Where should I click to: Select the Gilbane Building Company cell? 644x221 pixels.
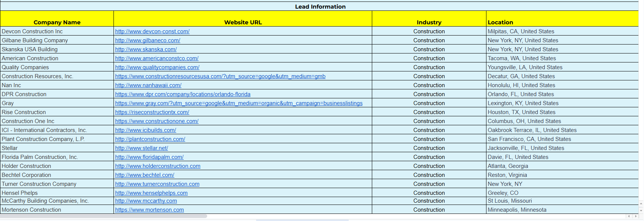tap(57, 40)
